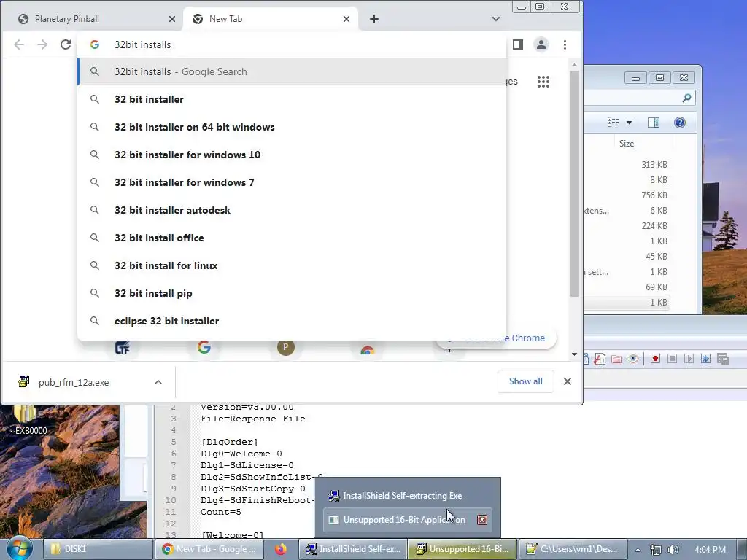Image resolution: width=747 pixels, height=560 pixels.
Task: Click the Chrome forward arrow
Action: point(42,44)
